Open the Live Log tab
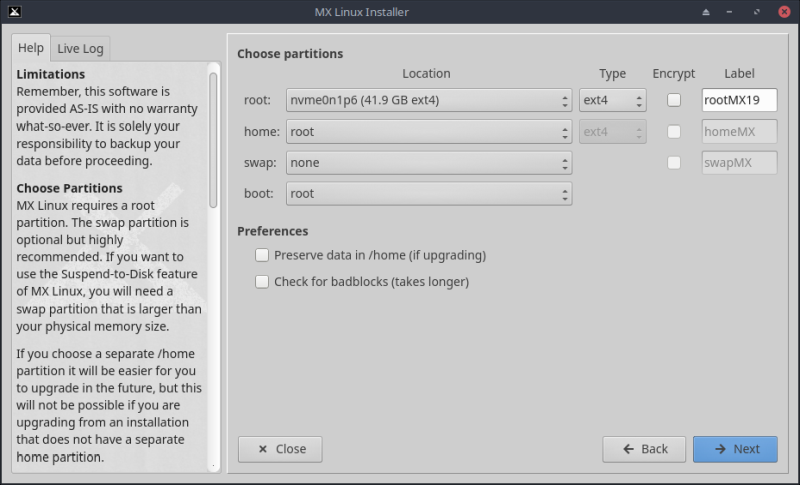The width and height of the screenshot is (800, 485). pos(80,48)
